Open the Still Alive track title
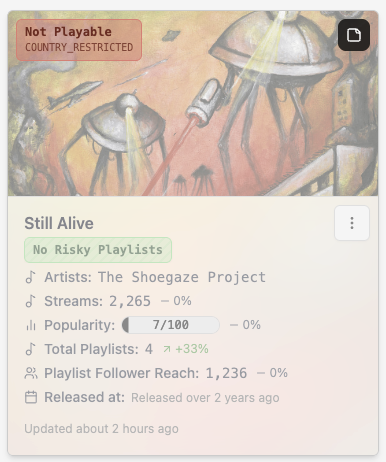 pos(59,223)
